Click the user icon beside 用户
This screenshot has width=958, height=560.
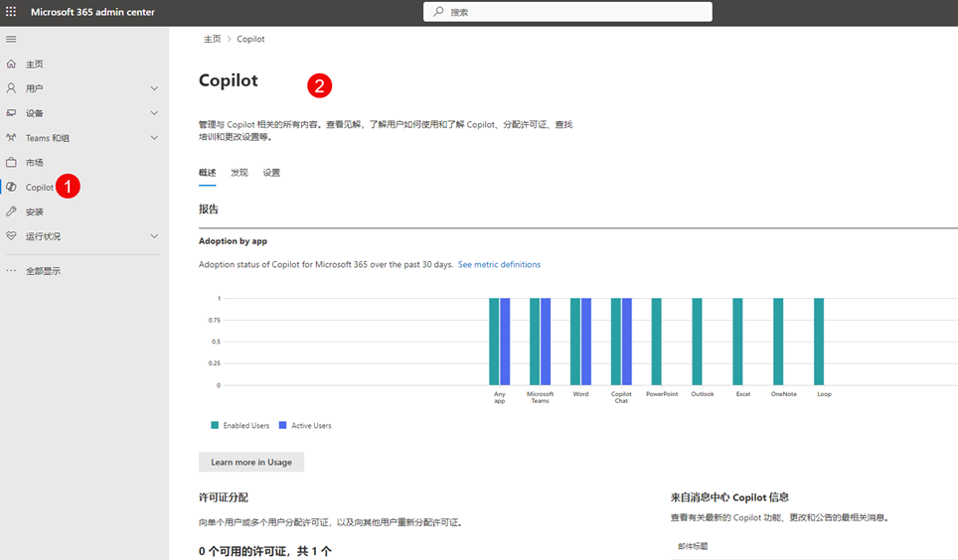tap(11, 88)
